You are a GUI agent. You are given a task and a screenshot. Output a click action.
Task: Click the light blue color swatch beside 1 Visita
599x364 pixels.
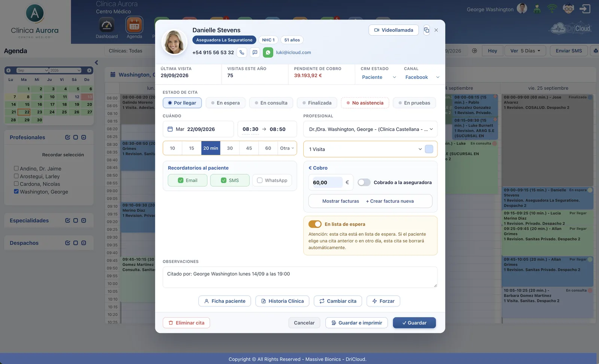429,149
